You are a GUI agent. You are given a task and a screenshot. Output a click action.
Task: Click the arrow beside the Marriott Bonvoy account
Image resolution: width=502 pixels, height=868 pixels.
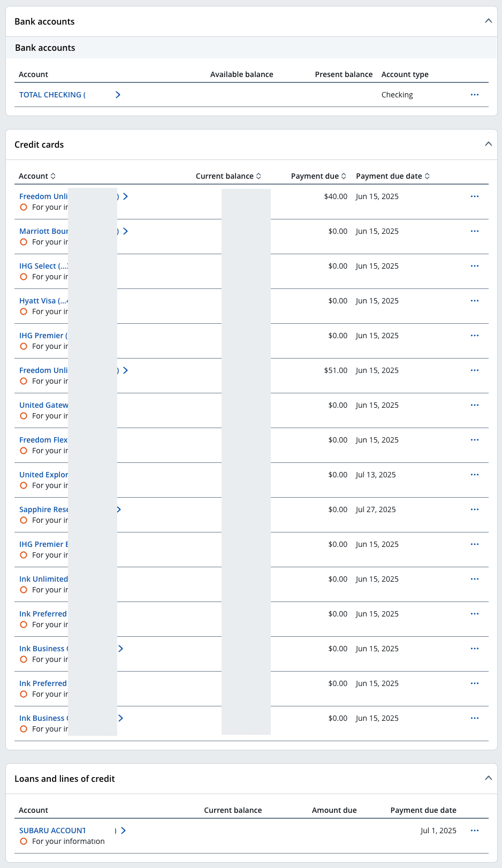pos(125,231)
